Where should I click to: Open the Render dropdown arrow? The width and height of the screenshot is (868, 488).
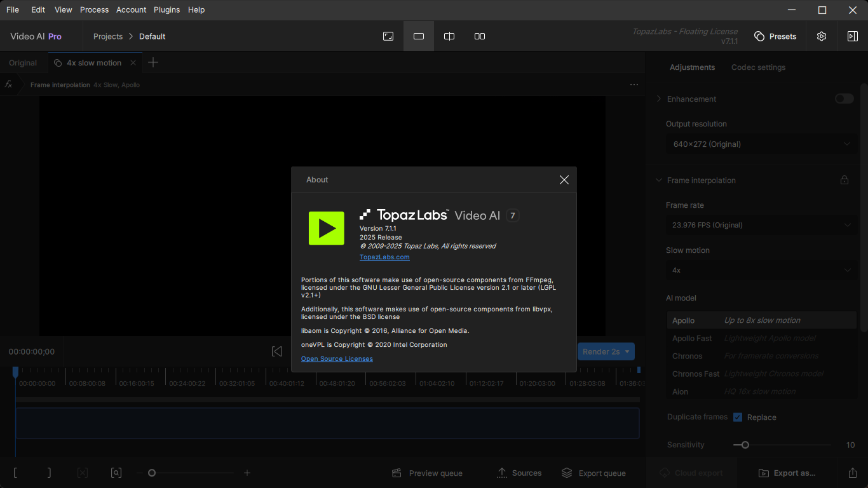(x=627, y=351)
